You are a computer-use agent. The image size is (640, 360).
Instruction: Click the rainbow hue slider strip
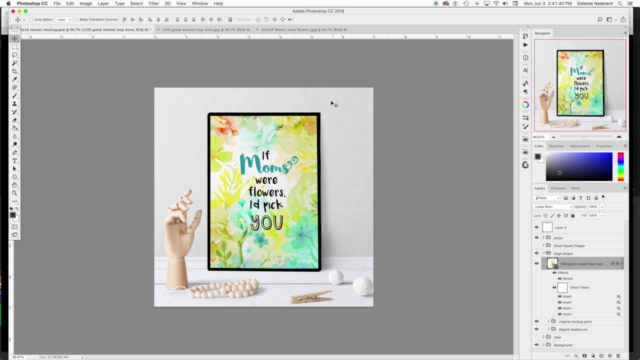(620, 167)
